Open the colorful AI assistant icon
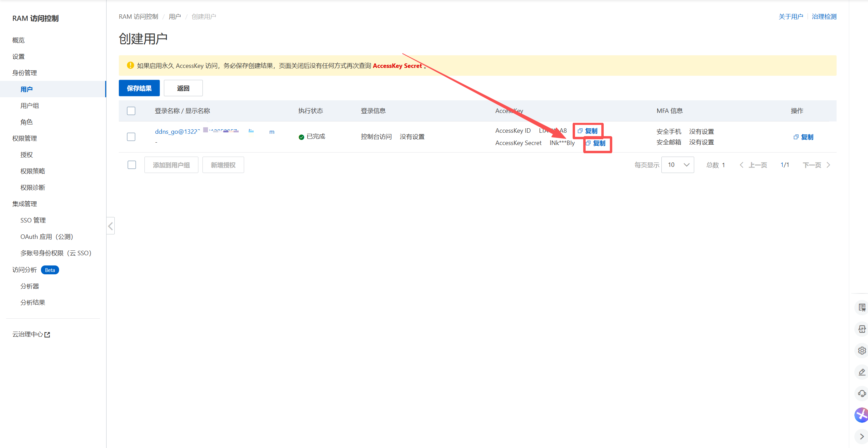868x448 pixels. coord(861,415)
